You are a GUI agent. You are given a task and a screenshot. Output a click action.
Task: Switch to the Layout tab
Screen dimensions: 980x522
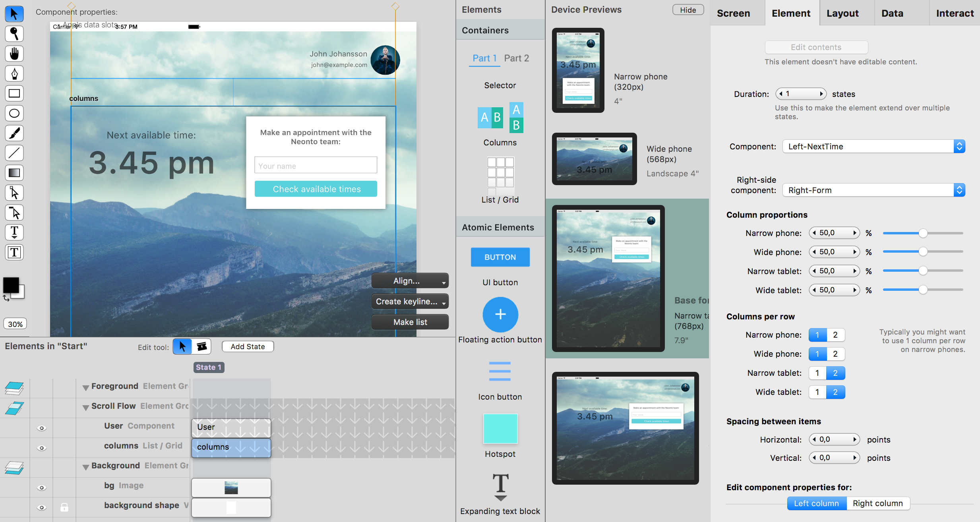pyautogui.click(x=842, y=13)
